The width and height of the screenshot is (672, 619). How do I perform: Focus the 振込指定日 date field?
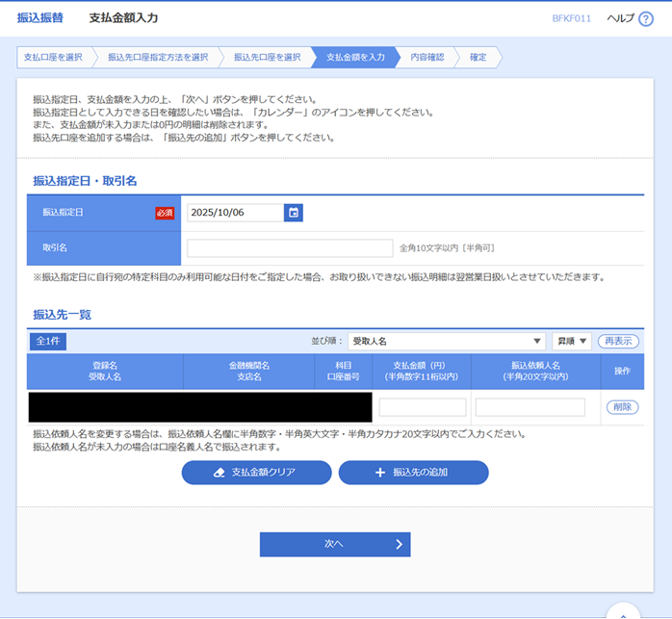click(x=235, y=213)
